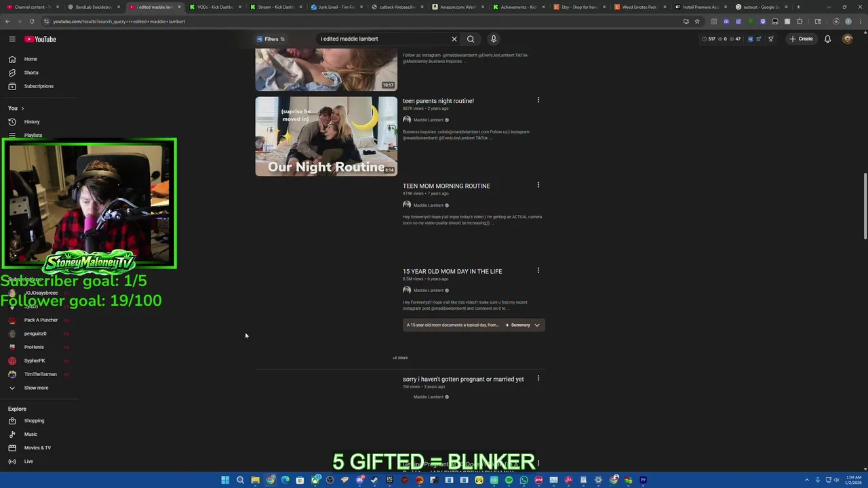Open Music under Explore
The width and height of the screenshot is (868, 488).
(x=31, y=434)
